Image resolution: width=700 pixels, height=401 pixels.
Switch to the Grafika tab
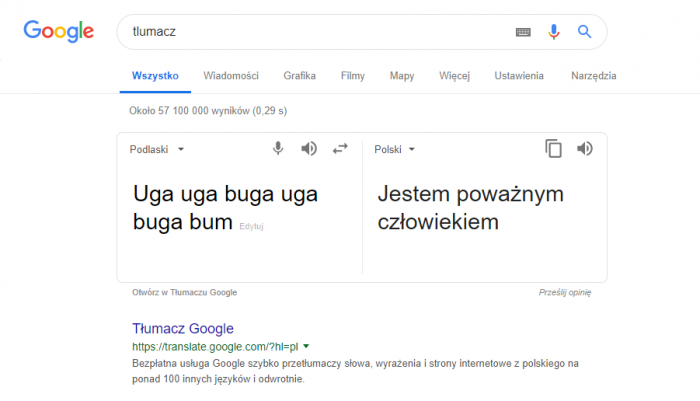300,76
